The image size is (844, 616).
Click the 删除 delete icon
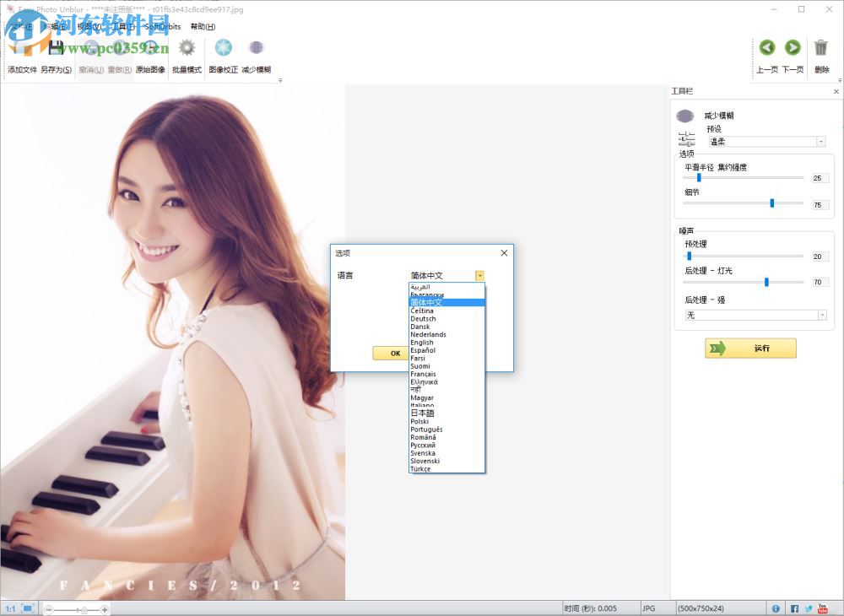tap(820, 48)
